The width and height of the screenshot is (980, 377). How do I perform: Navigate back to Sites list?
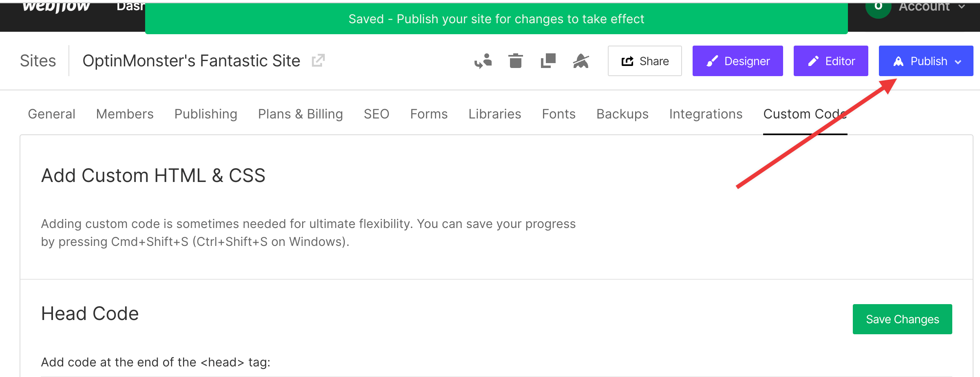point(38,60)
